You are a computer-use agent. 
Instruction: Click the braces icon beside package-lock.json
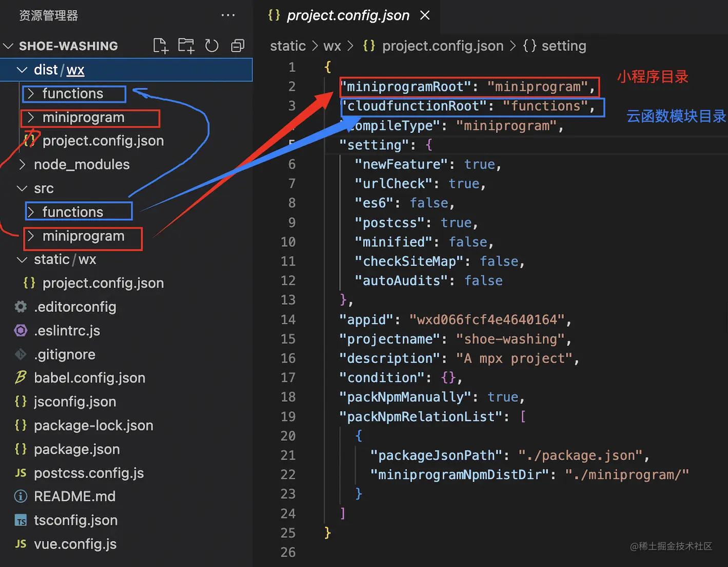[21, 425]
